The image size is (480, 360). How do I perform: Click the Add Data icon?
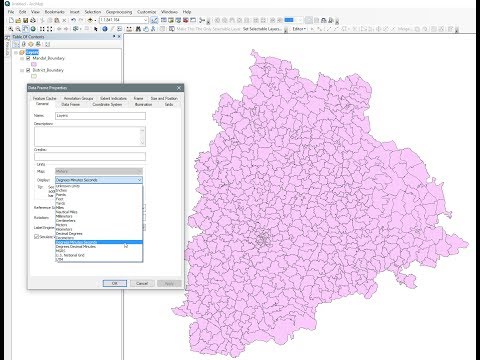[90, 20]
